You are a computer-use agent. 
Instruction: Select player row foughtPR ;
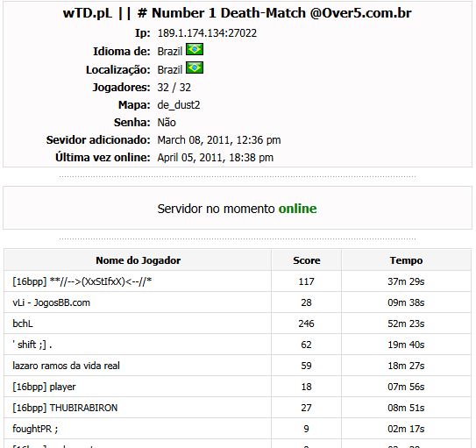pyautogui.click(x=238, y=429)
